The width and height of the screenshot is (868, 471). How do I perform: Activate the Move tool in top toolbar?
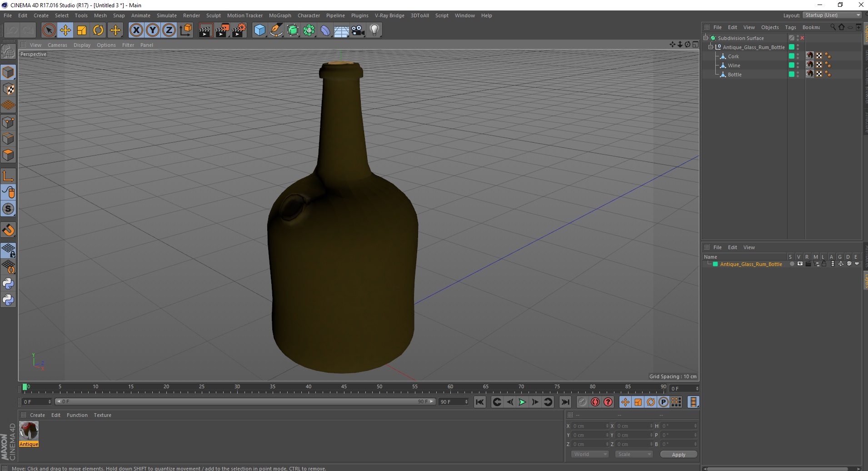click(x=65, y=30)
